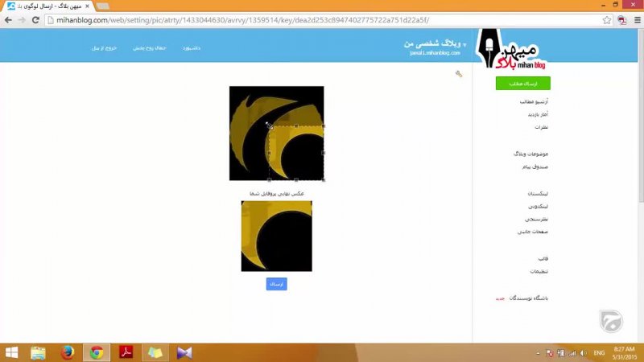Click the Mihan Blog pen logo
Screen dimensions: 644x362
(x=511, y=49)
